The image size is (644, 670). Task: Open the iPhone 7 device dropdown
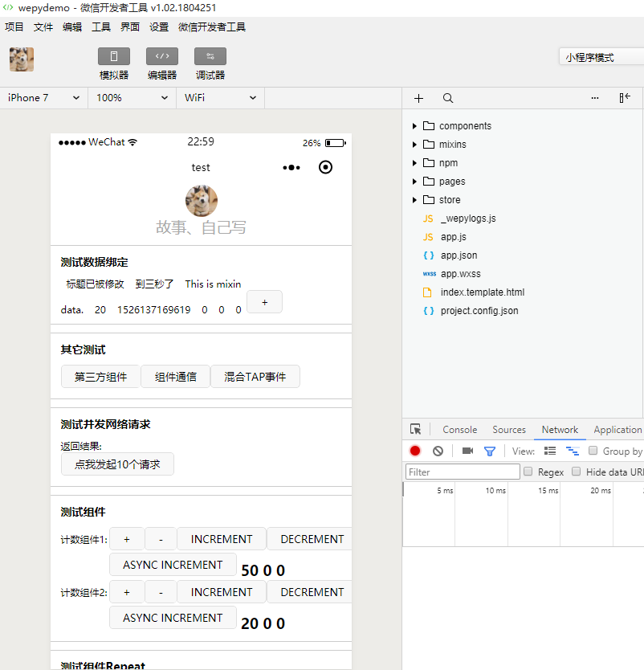point(43,98)
